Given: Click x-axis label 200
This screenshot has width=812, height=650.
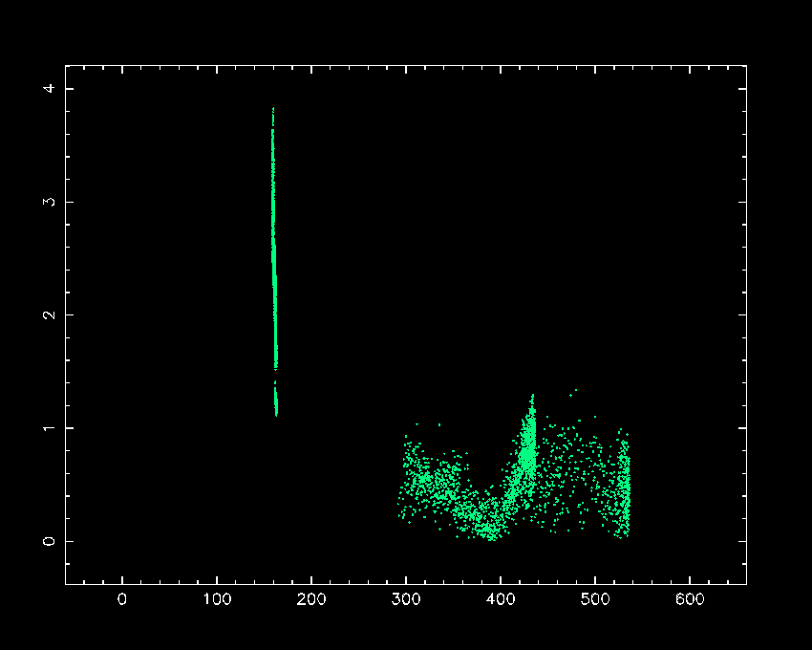Looking at the screenshot, I should (x=311, y=599).
